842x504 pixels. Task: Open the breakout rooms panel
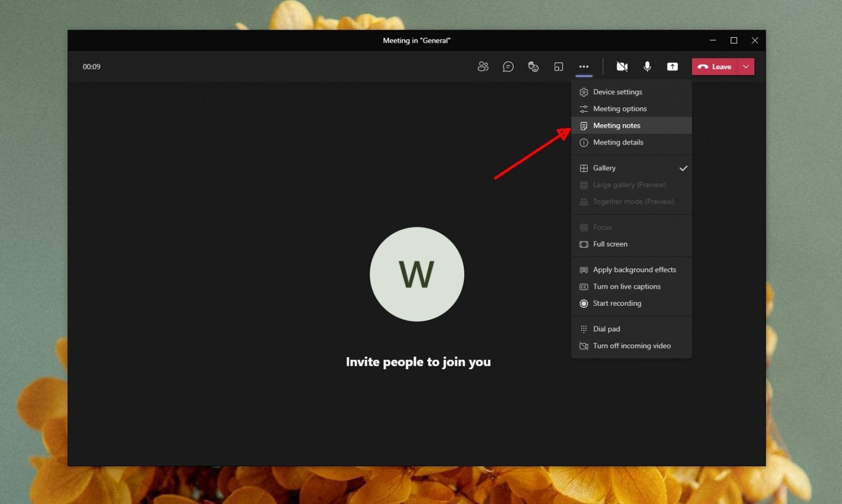point(559,66)
